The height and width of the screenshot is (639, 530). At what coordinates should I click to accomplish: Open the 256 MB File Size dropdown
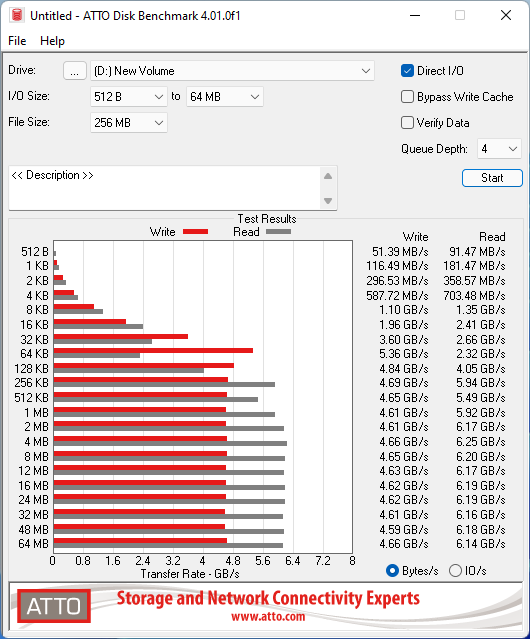click(x=129, y=123)
